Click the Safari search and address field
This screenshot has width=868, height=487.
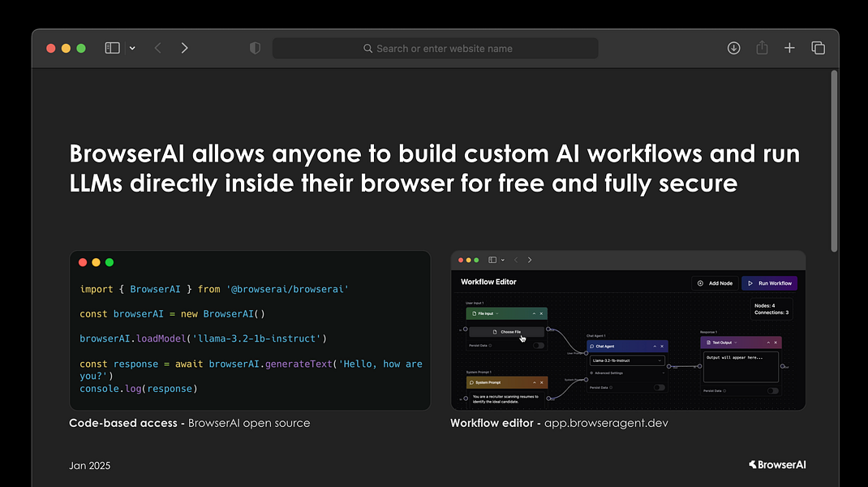[435, 48]
